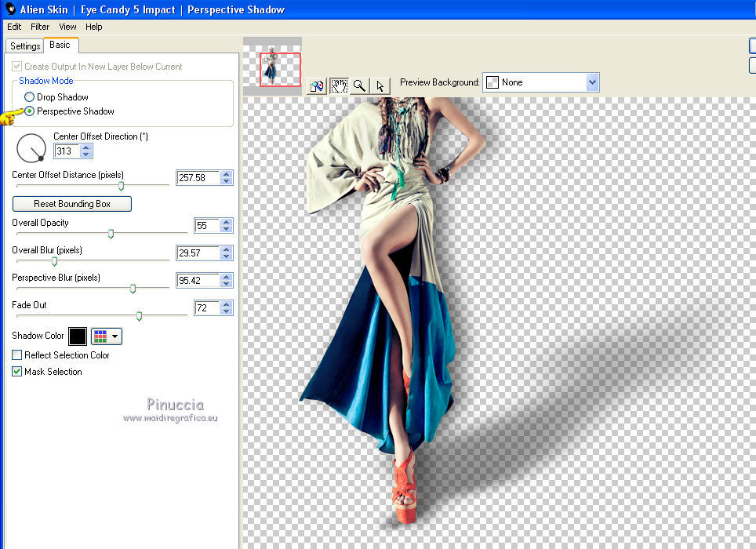Enable Reflect Selection Color checkbox
Screen dimensions: 756x549
pyautogui.click(x=17, y=355)
